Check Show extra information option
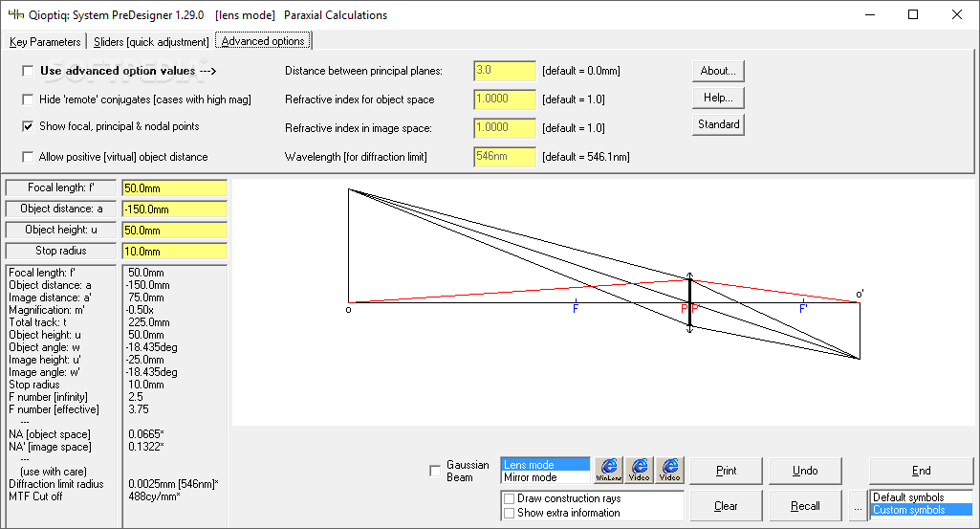980x529 pixels. [x=510, y=514]
